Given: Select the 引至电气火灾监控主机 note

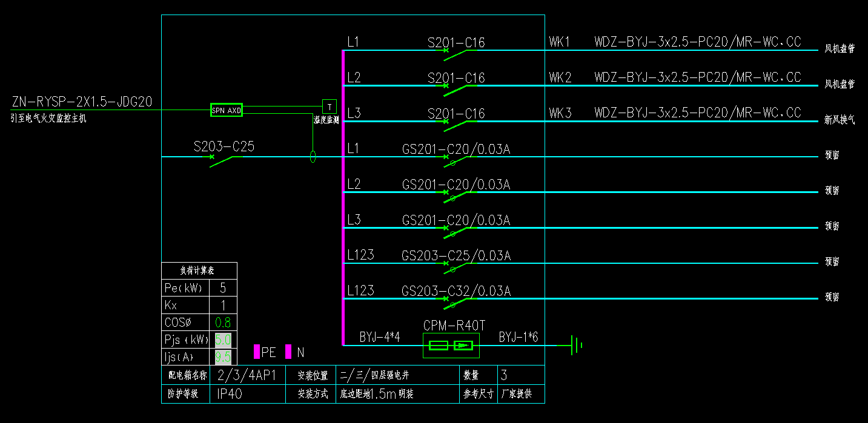Looking at the screenshot, I should click(x=49, y=119).
